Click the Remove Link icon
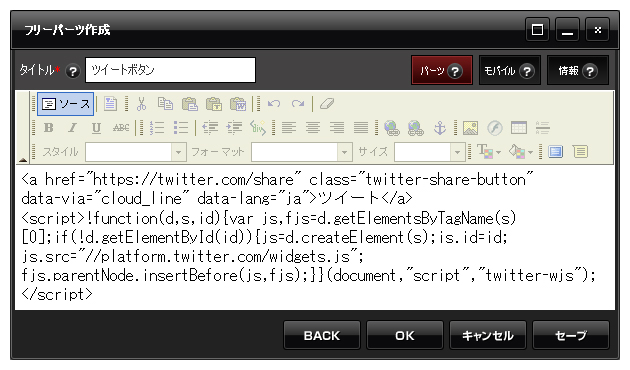Viewport: 630px width, 370px height. [415, 128]
